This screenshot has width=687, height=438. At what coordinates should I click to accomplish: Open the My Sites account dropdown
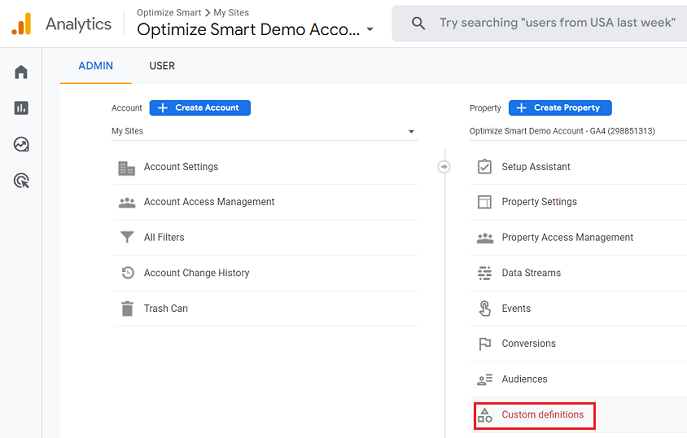pyautogui.click(x=264, y=131)
